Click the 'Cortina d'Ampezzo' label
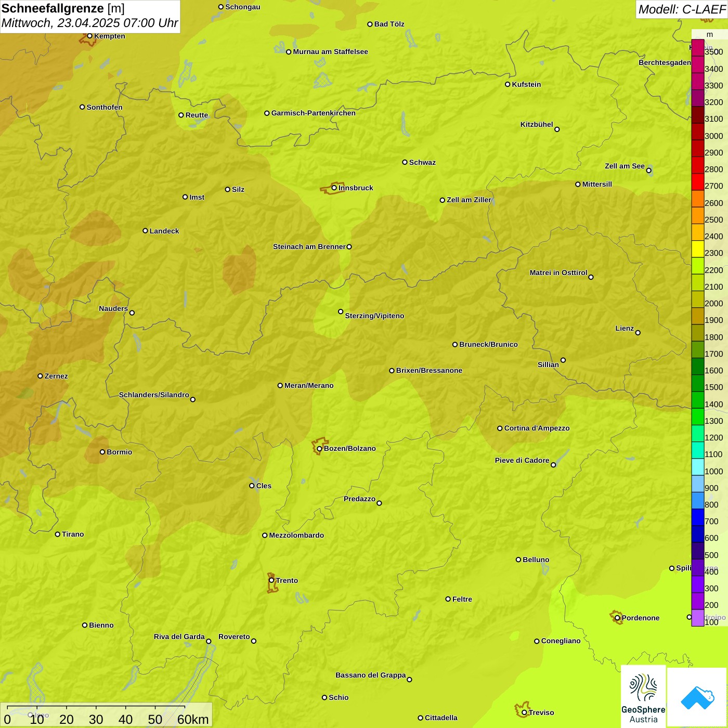Screen dimensions: 728x728 (x=537, y=428)
